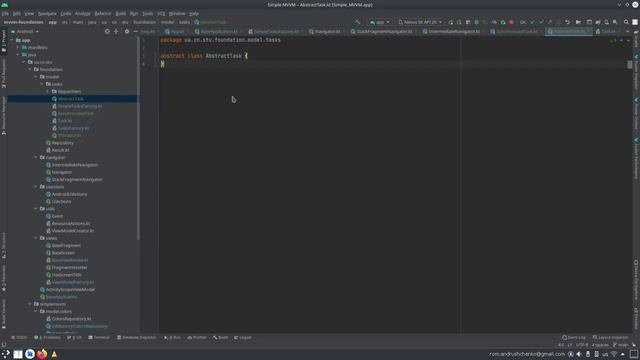Image resolution: width=640 pixels, height=360 pixels.
Task: Expand the dispatchers package
Action: tap(47, 91)
